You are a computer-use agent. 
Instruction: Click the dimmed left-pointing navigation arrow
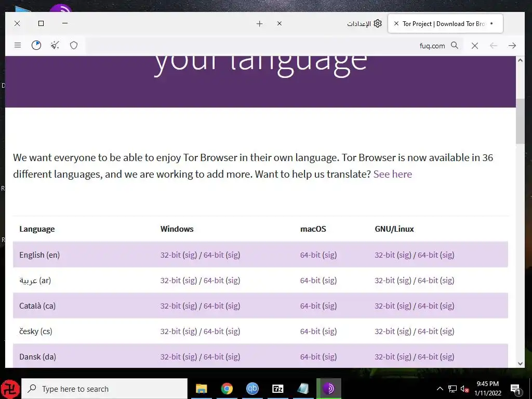tap(494, 46)
